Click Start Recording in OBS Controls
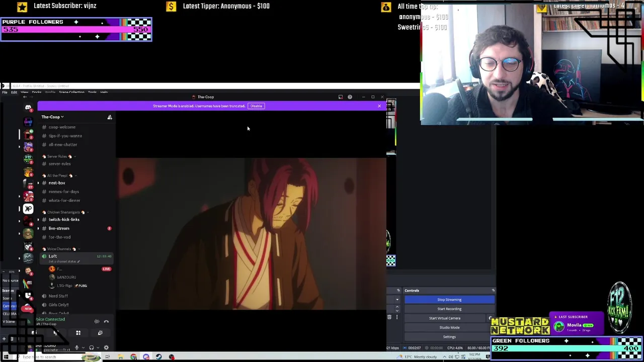Viewport: 644px width, 362px height. click(449, 309)
